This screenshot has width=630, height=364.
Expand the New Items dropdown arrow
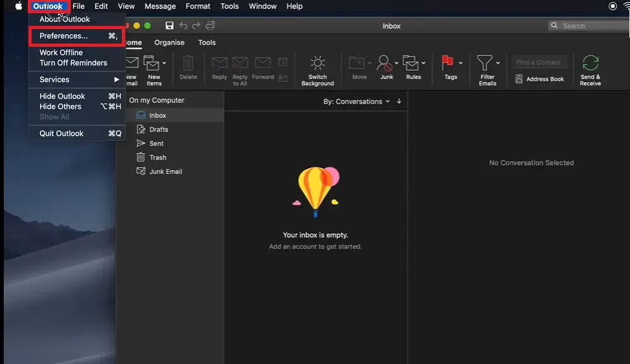point(164,63)
